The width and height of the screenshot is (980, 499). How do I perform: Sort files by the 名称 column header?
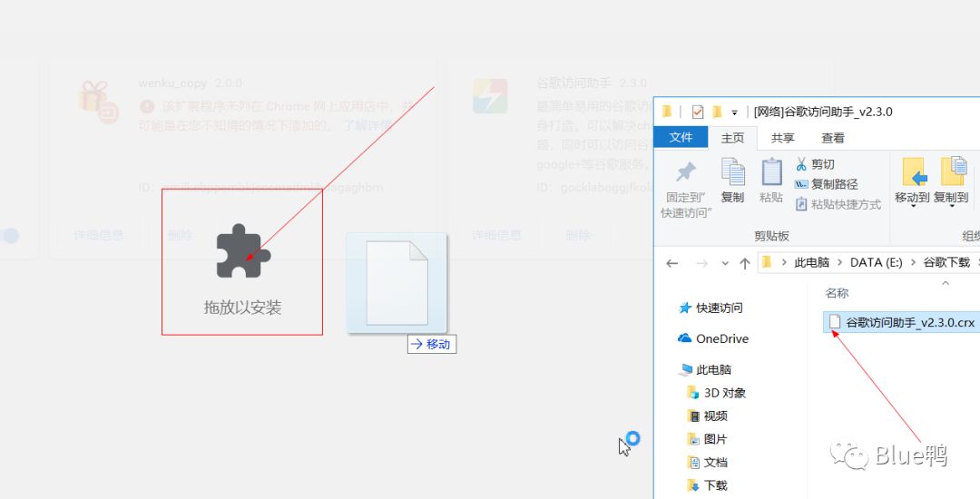click(x=837, y=293)
